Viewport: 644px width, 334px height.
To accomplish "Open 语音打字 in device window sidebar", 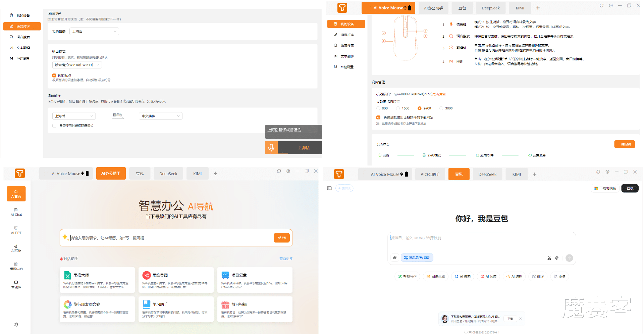I will tap(346, 35).
